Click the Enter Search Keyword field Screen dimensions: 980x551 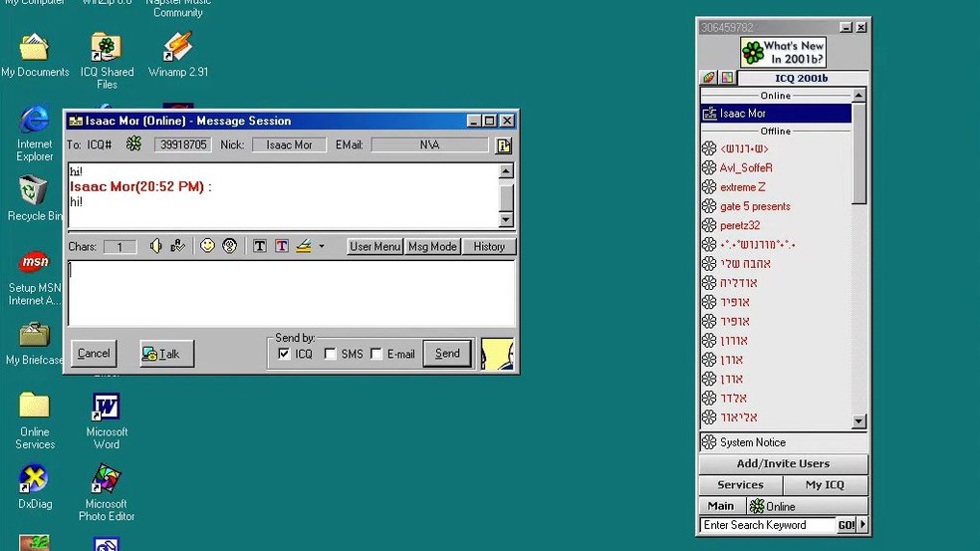(x=768, y=525)
